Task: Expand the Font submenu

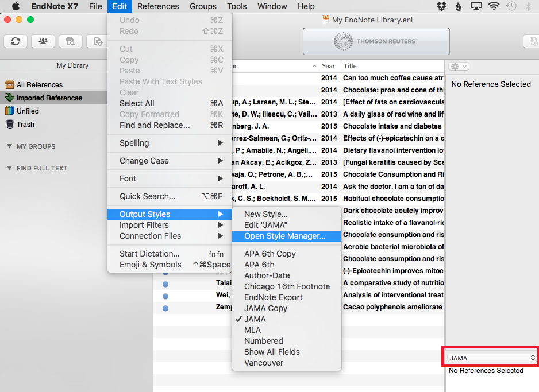Action: pyautogui.click(x=170, y=179)
